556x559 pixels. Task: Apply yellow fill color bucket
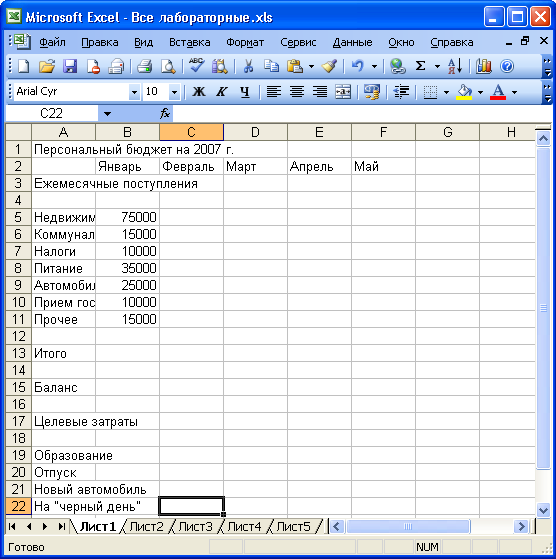[464, 92]
